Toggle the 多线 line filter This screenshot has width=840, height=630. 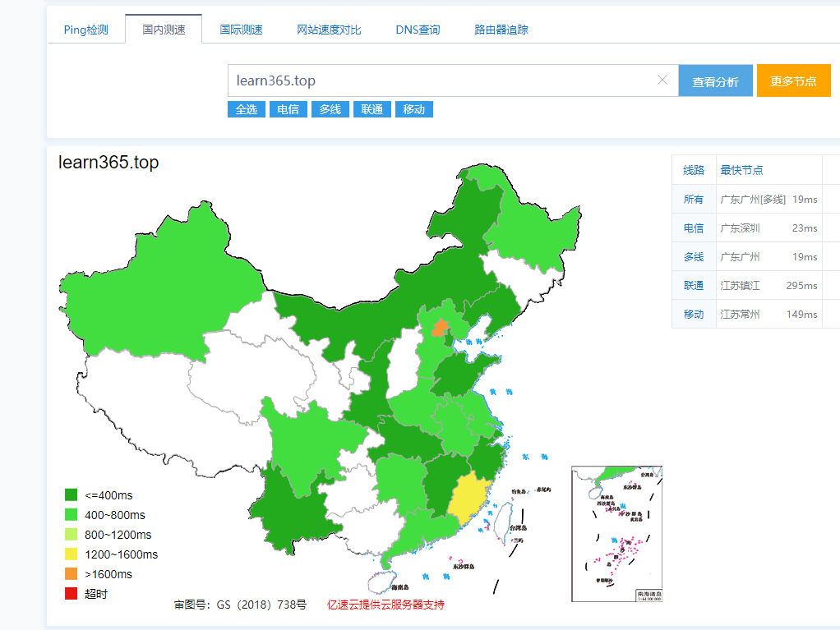click(330, 109)
